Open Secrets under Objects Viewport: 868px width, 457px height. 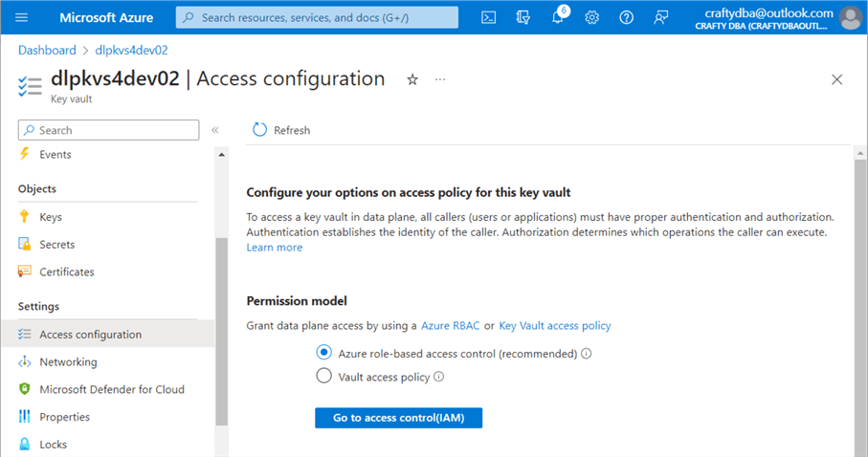coord(56,245)
